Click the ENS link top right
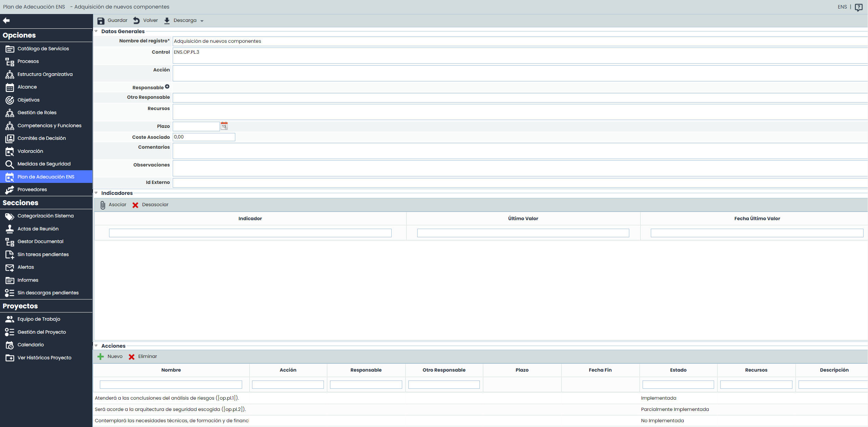 pos(842,7)
